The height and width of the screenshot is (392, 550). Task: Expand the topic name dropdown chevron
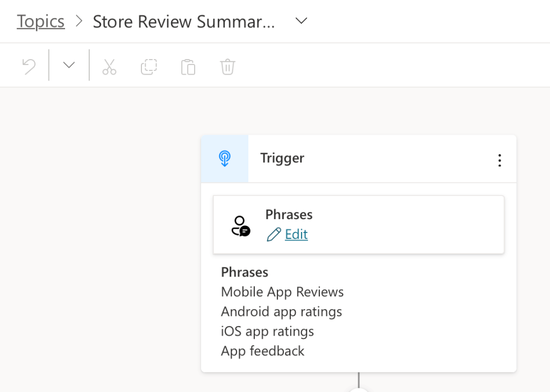coord(302,21)
